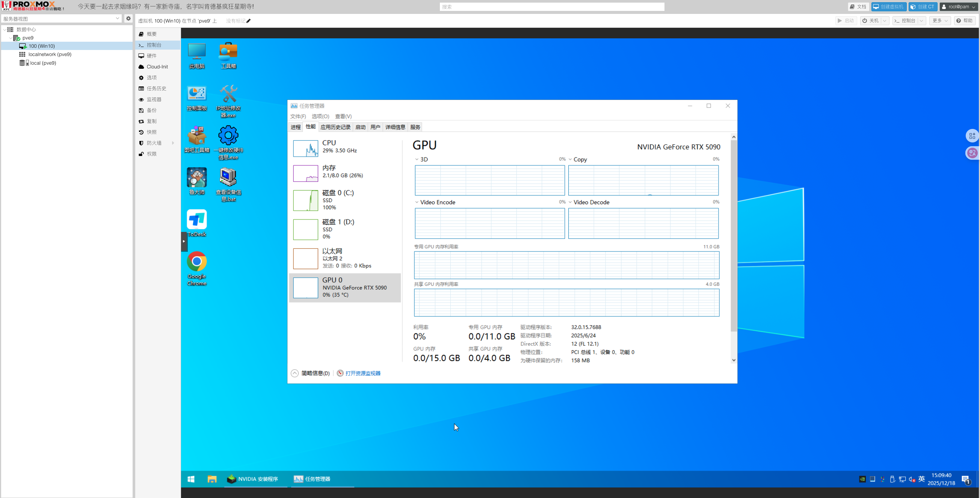Expand the console side panel arrow handle
Image resolution: width=980 pixels, height=498 pixels.
click(x=184, y=241)
